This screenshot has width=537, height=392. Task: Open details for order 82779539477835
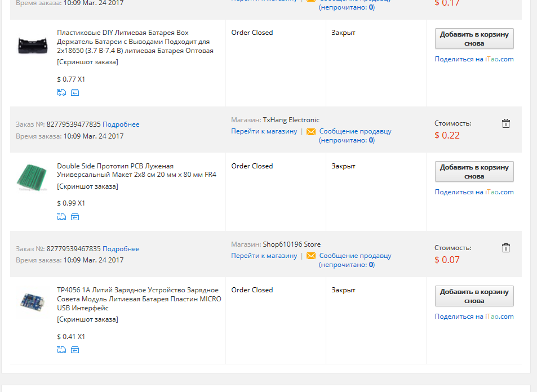pos(121,124)
